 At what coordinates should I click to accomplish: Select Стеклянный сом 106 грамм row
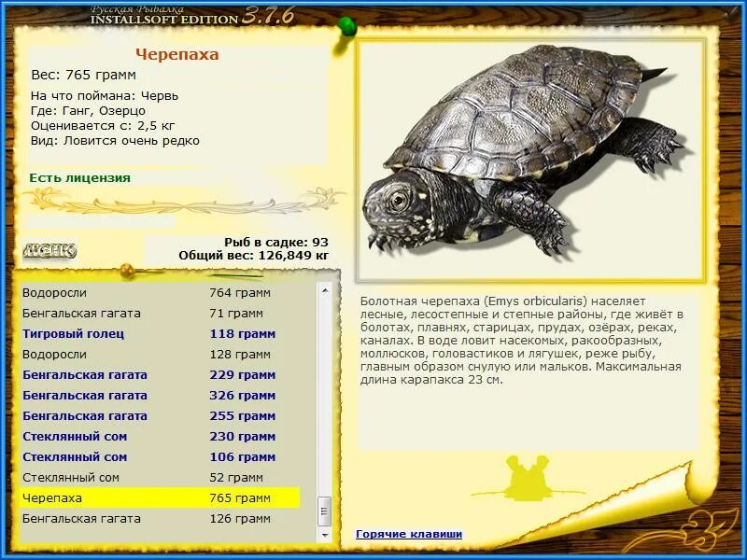coord(161,456)
